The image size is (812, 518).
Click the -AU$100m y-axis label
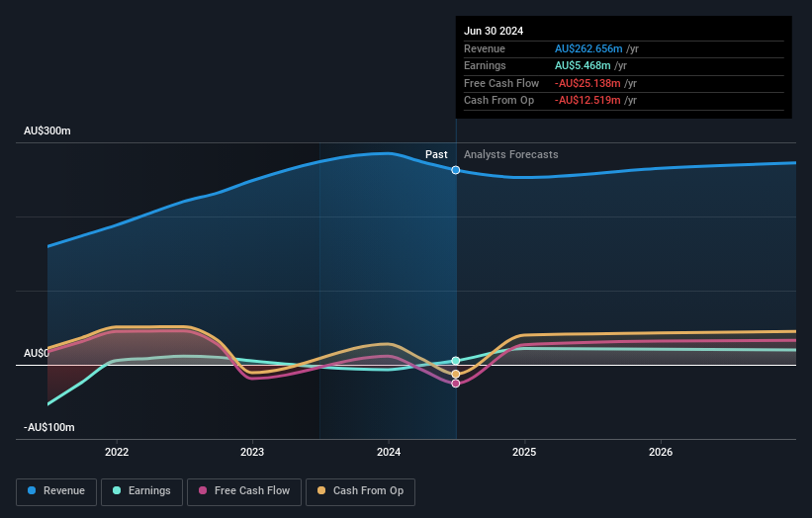tap(49, 427)
